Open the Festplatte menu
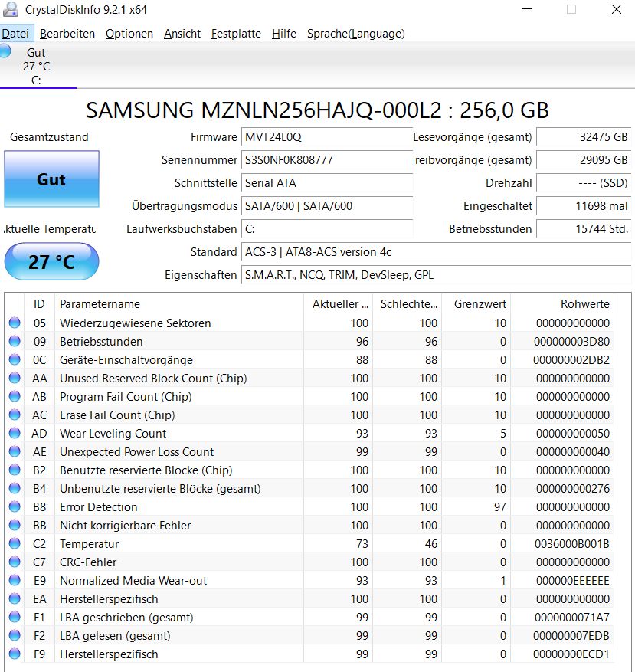 [x=236, y=34]
